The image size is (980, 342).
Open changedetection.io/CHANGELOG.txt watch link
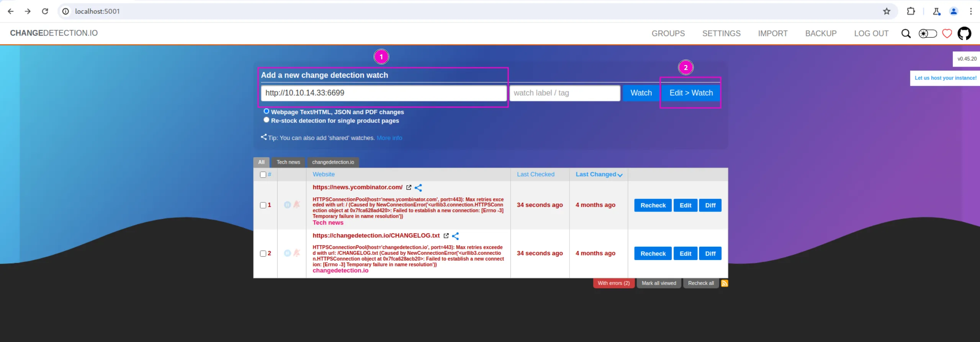(376, 236)
